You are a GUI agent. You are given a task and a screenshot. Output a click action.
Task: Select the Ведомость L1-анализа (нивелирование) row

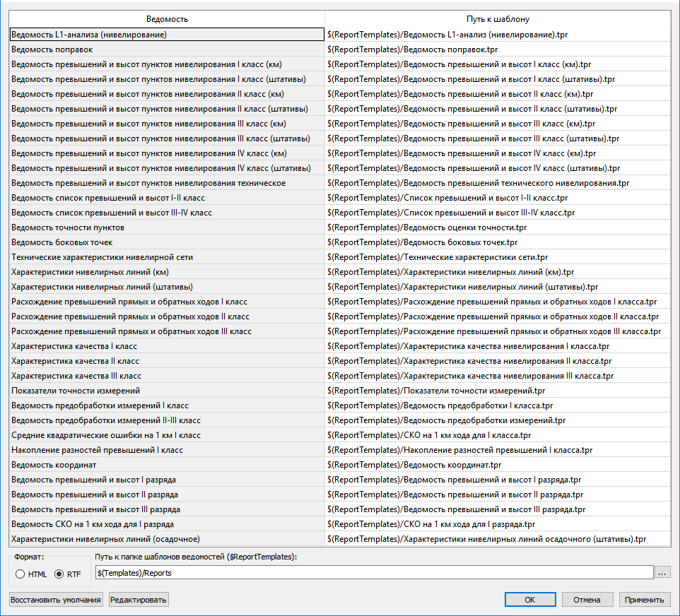click(x=167, y=35)
